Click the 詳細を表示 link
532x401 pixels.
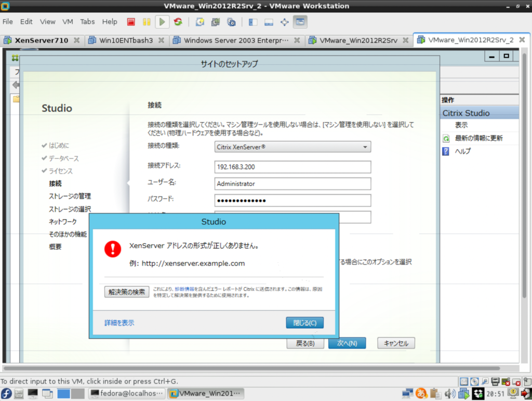119,323
